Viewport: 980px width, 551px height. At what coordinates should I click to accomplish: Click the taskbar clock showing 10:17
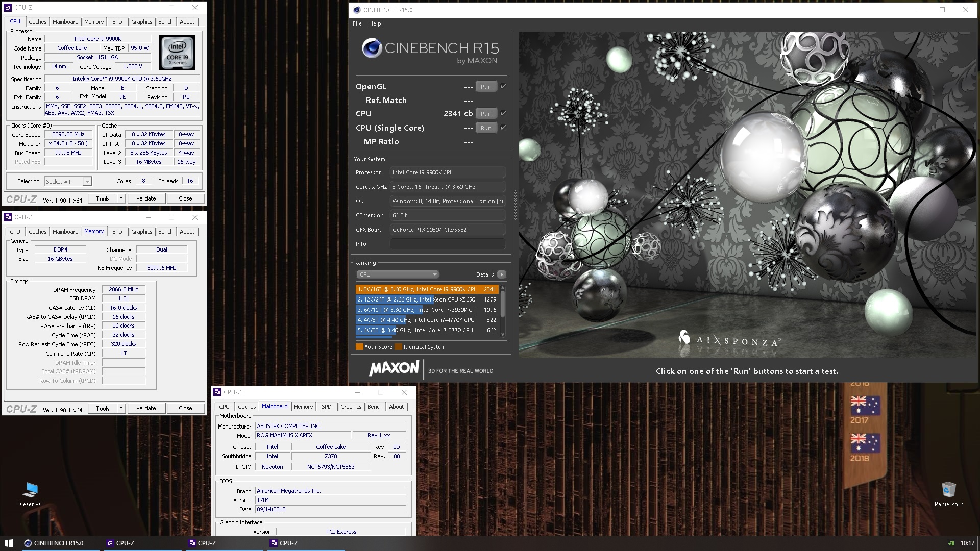pos(967,543)
